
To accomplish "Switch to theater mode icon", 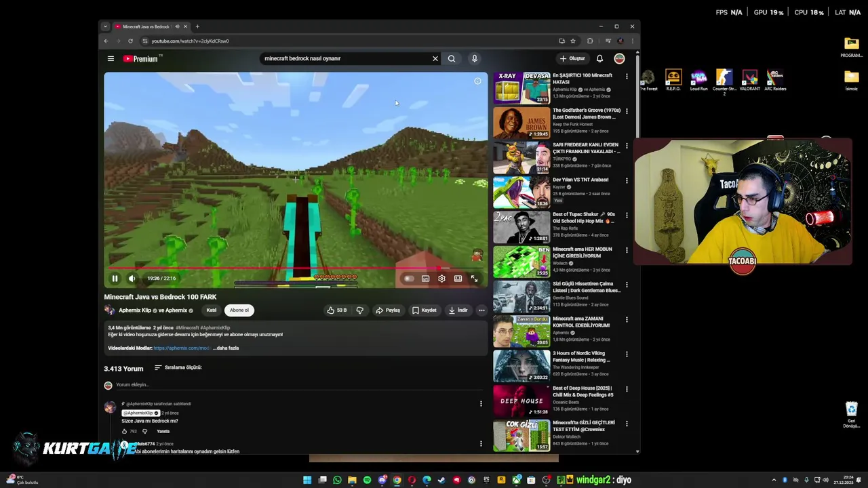I will tap(458, 279).
